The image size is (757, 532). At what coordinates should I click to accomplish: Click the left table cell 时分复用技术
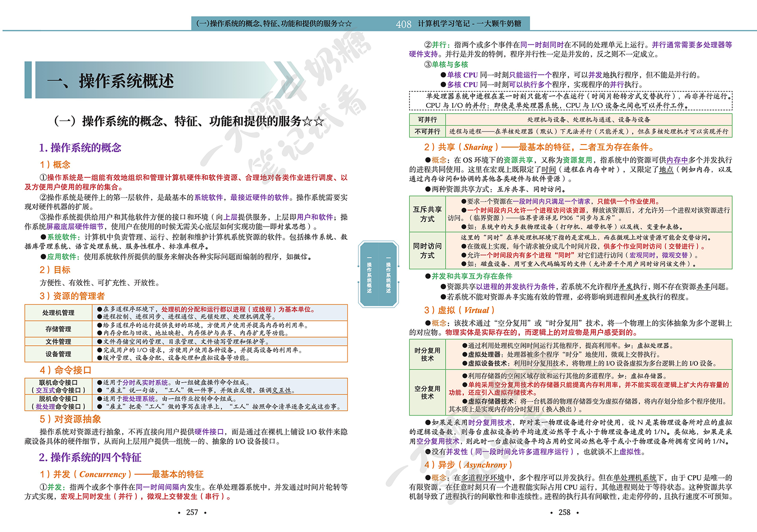[x=427, y=355]
